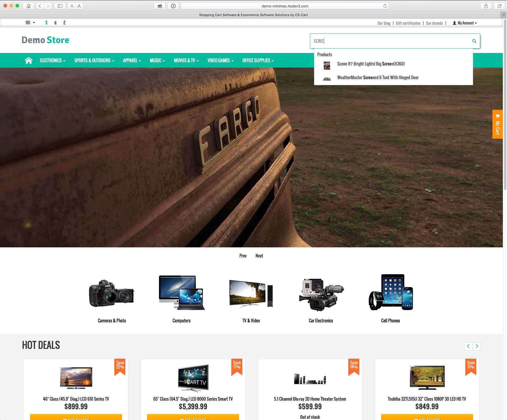
Task: Switch currency to pound sterling symbol
Action: pyautogui.click(x=64, y=23)
